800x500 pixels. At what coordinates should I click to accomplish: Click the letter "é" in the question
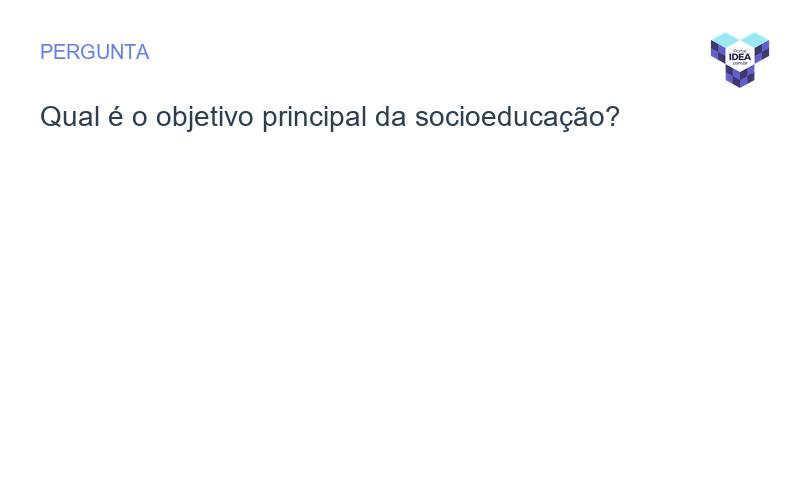coord(113,117)
